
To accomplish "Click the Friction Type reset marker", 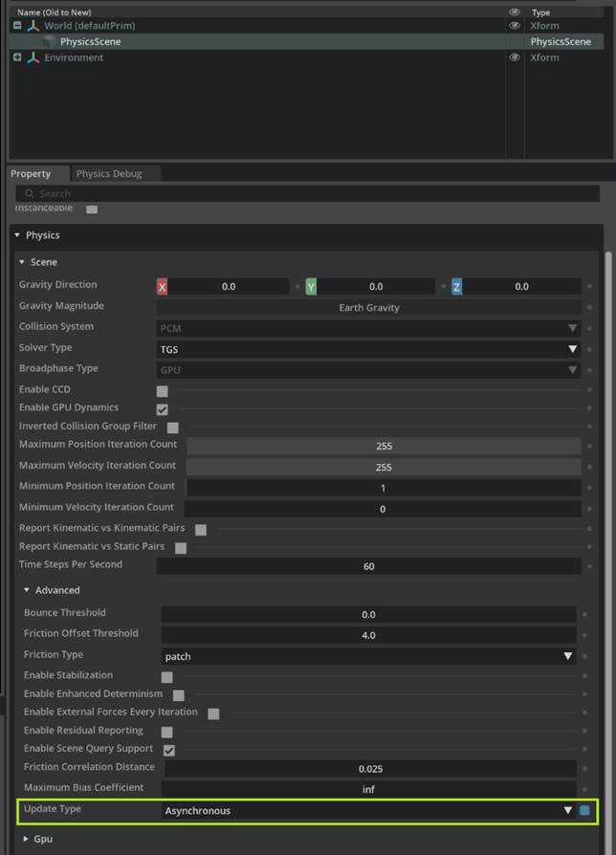I will click(x=585, y=656).
